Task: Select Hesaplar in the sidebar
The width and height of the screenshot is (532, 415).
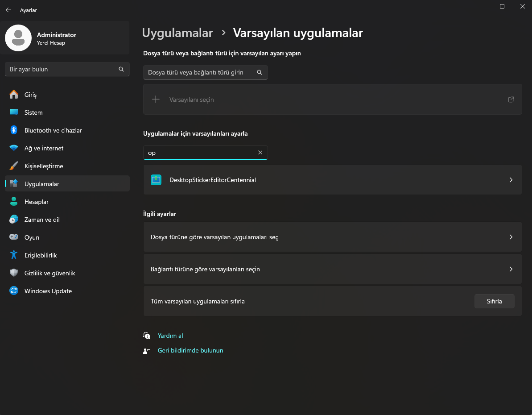Action: [x=37, y=202]
